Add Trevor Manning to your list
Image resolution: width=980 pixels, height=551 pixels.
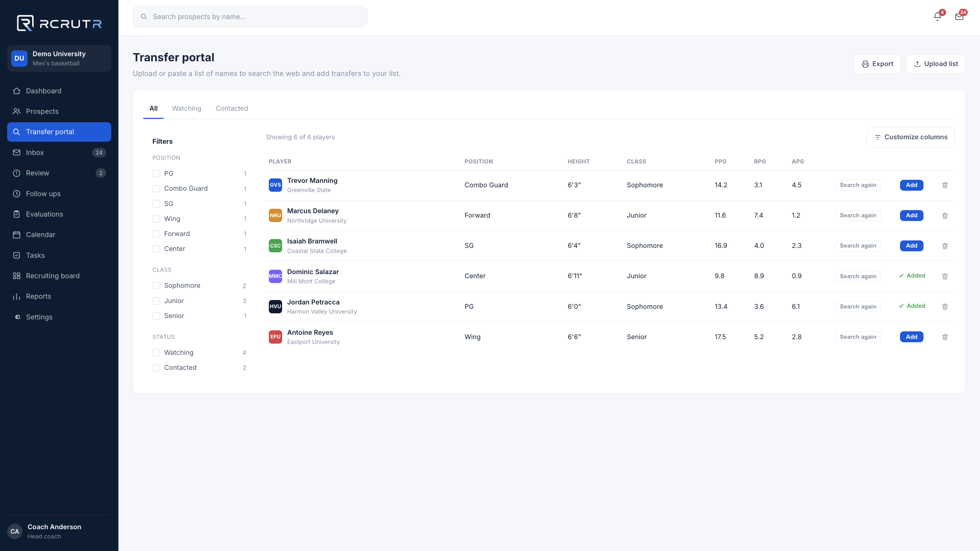(x=911, y=185)
